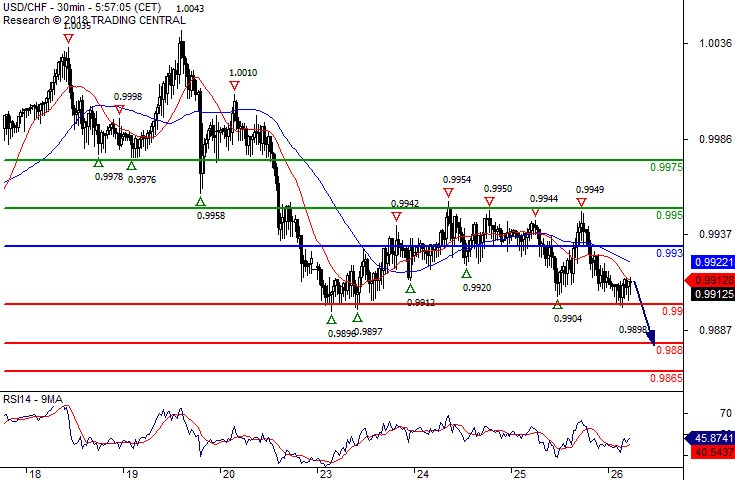Select the 0.9986 price axis value
735x480 pixels.
715,139
